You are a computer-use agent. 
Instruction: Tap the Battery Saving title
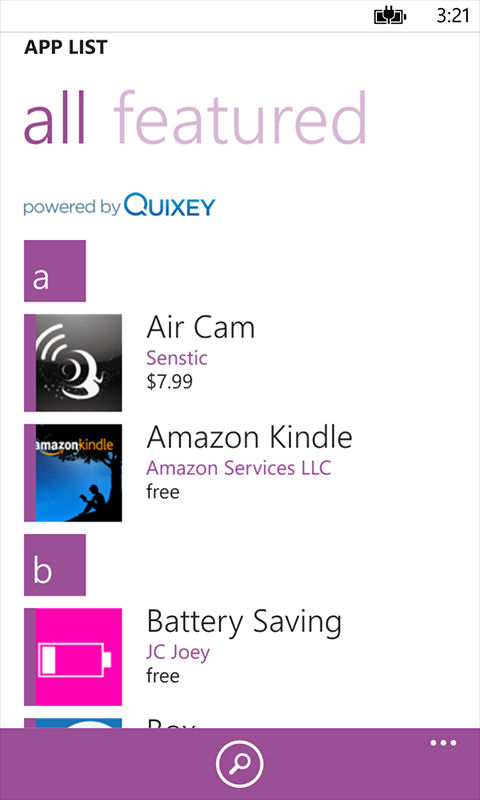tap(244, 623)
